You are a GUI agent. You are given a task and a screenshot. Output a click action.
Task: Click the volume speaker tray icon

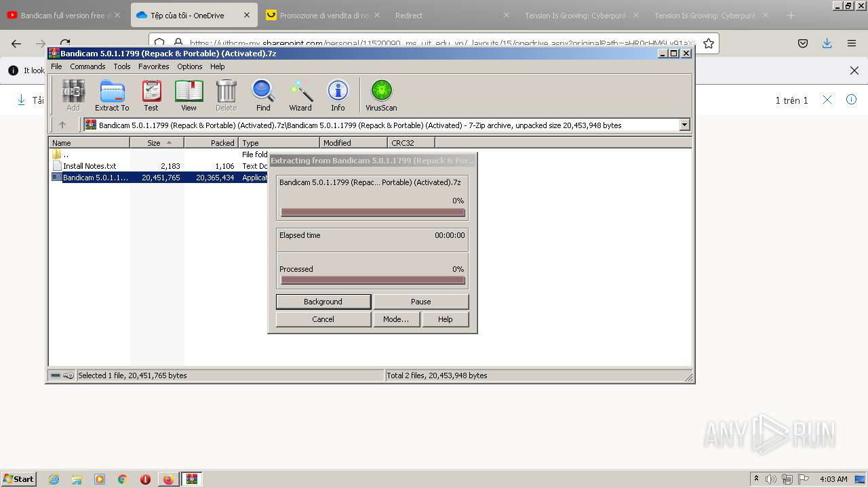point(771,479)
